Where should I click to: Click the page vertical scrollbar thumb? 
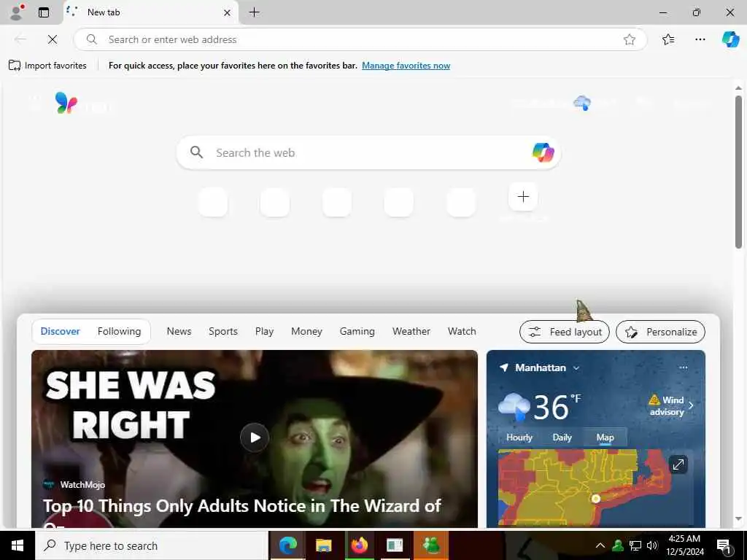(738, 171)
